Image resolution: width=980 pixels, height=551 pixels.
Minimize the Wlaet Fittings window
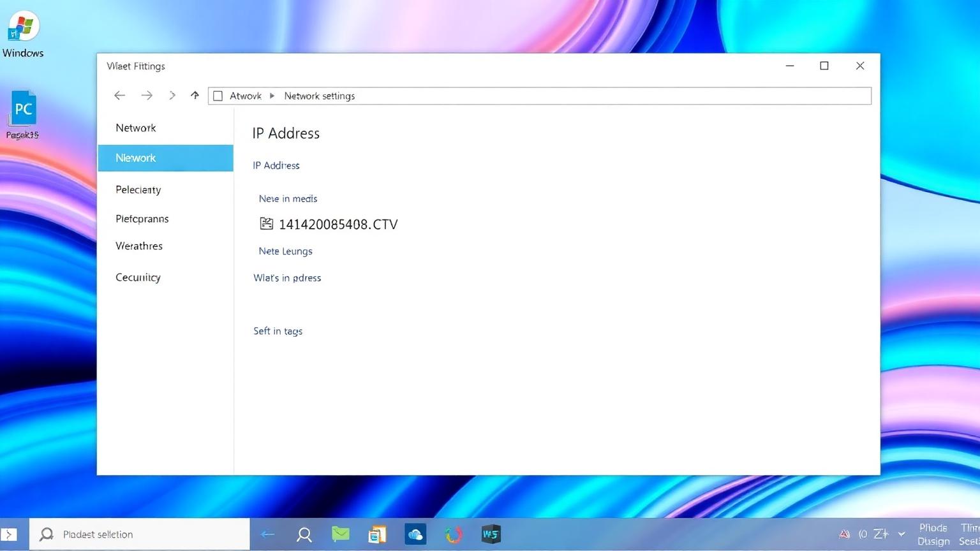pyautogui.click(x=790, y=66)
